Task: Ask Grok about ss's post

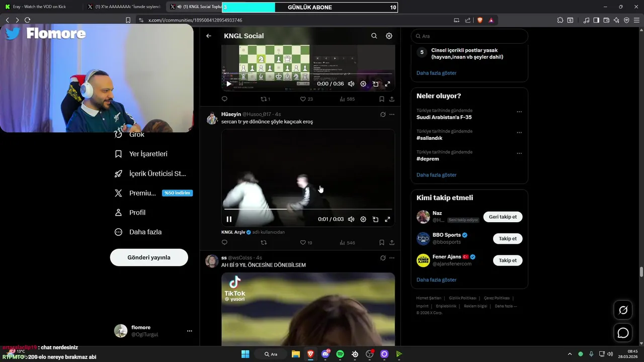Action: (x=383, y=258)
